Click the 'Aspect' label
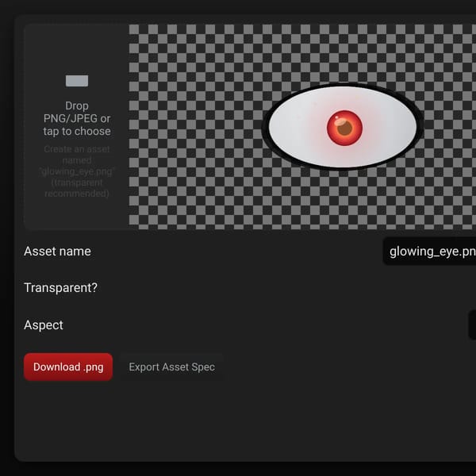The image size is (476, 476). [x=44, y=325]
